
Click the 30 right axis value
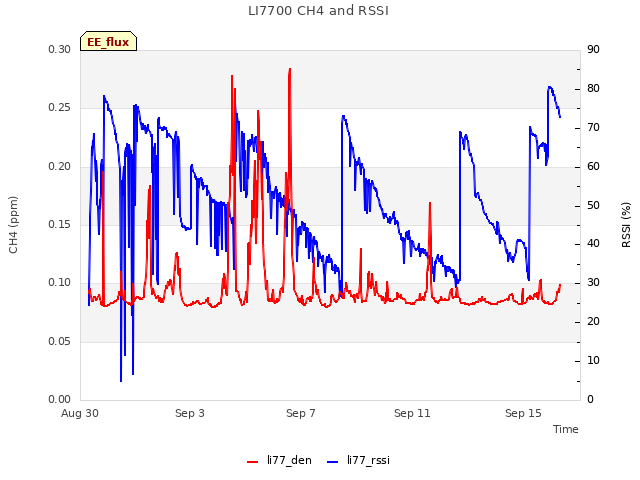pyautogui.click(x=593, y=282)
